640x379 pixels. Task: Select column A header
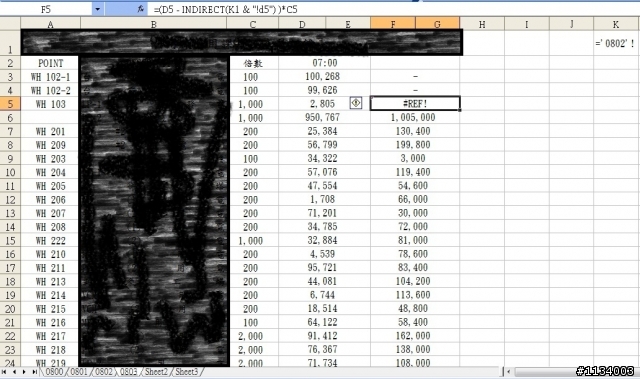pyautogui.click(x=51, y=24)
